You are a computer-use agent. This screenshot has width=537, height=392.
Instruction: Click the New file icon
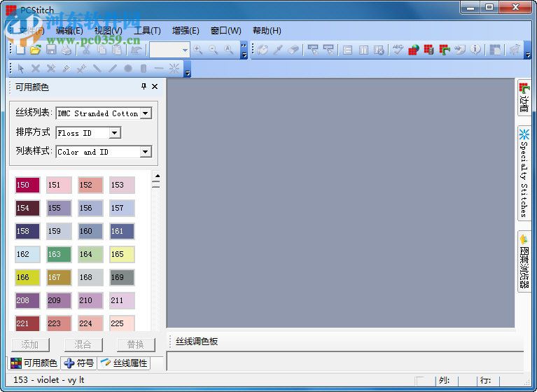point(20,50)
